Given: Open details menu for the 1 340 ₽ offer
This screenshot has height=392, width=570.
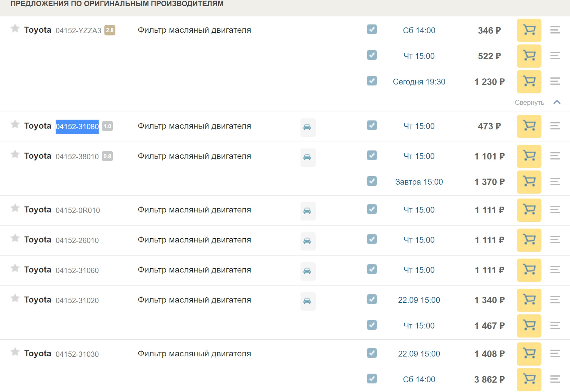Looking at the screenshot, I should point(555,300).
